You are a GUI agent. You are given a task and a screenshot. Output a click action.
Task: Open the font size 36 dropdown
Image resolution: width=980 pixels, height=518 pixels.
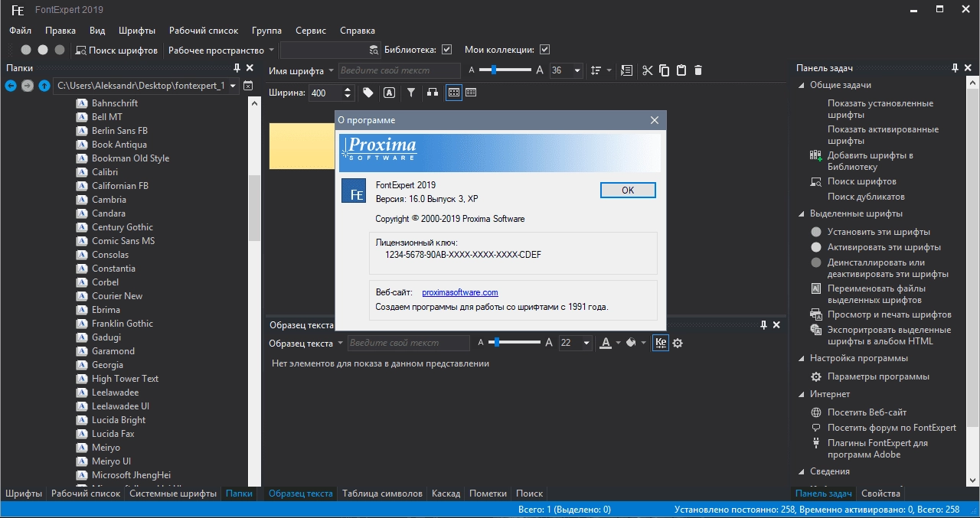pyautogui.click(x=577, y=70)
